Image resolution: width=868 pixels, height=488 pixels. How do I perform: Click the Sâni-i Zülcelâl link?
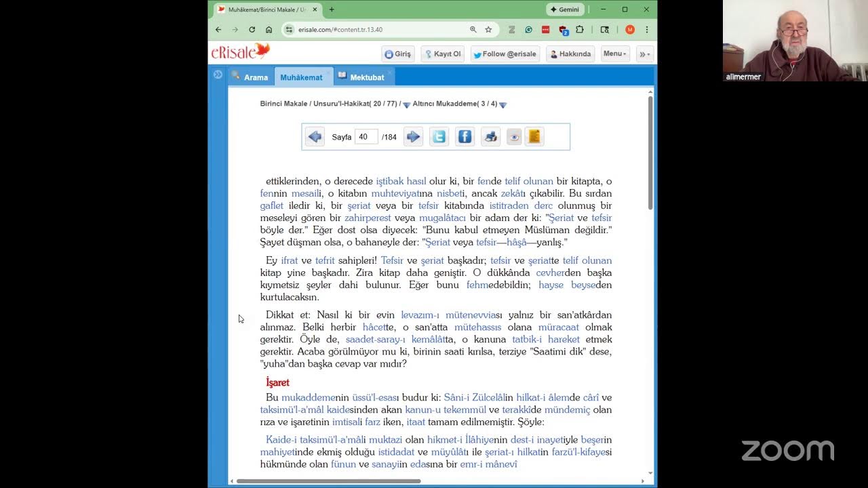pyautogui.click(x=473, y=397)
